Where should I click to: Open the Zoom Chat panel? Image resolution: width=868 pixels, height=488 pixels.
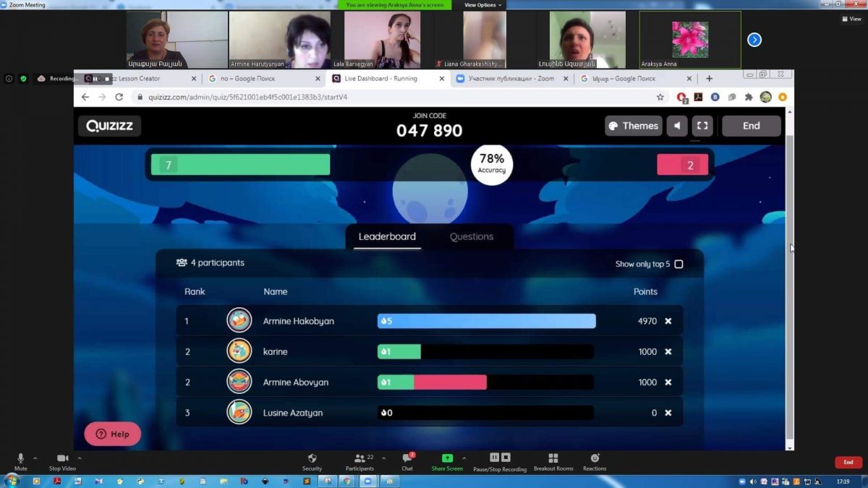[407, 460]
